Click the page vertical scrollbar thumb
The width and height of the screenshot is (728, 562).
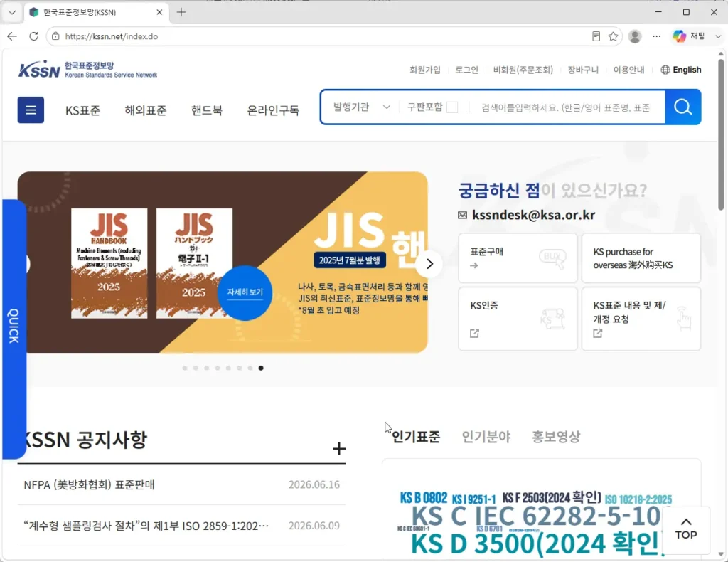click(x=721, y=134)
